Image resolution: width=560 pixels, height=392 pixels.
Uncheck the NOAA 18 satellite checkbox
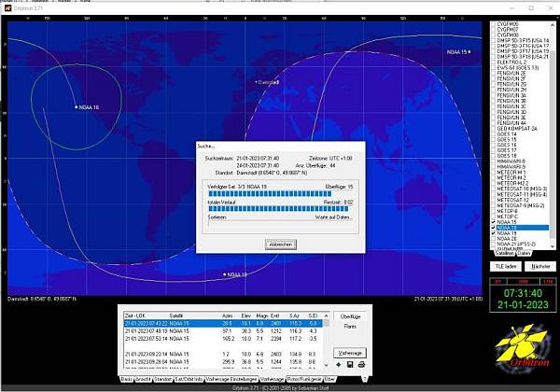tap(494, 228)
